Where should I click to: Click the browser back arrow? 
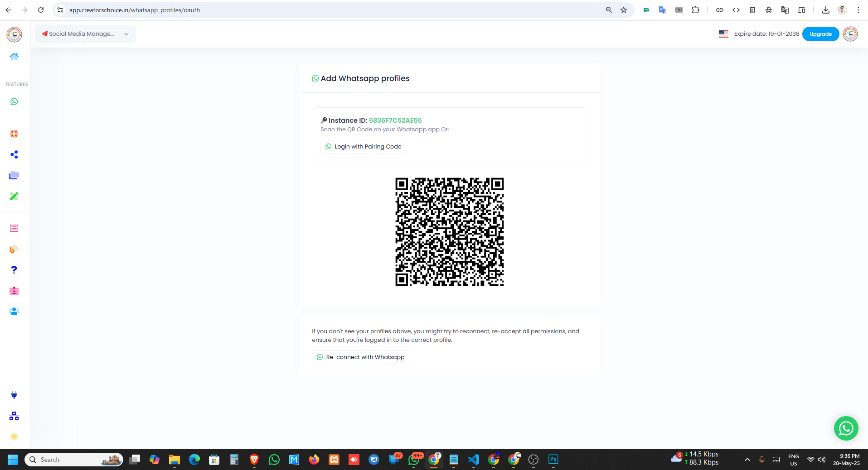pyautogui.click(x=8, y=10)
